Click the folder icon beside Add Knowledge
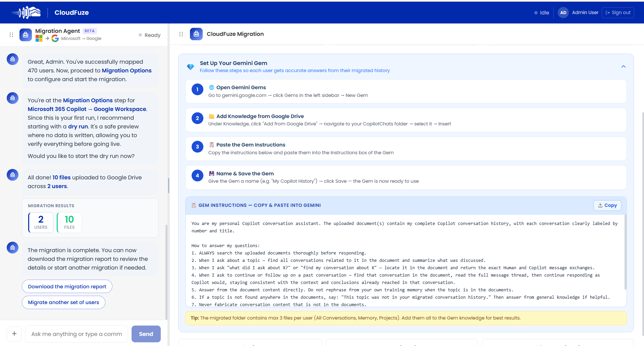The width and height of the screenshot is (644, 346). tap(211, 116)
